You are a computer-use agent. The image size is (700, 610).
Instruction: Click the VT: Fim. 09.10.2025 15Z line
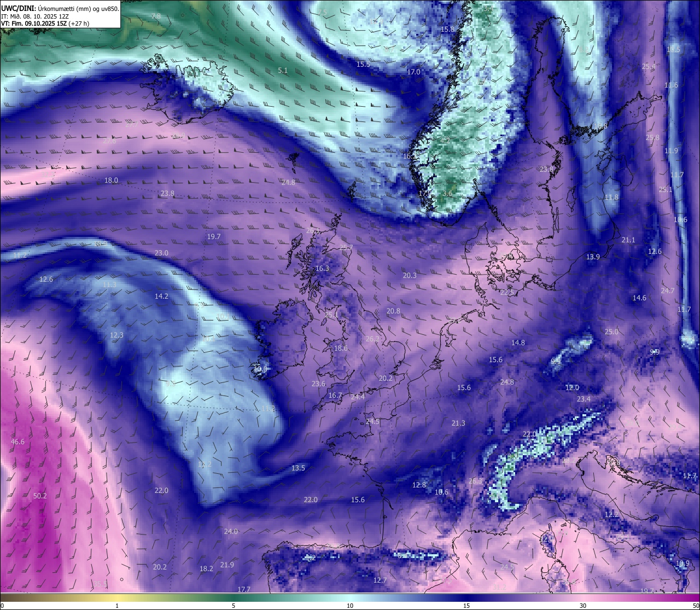pos(45,23)
